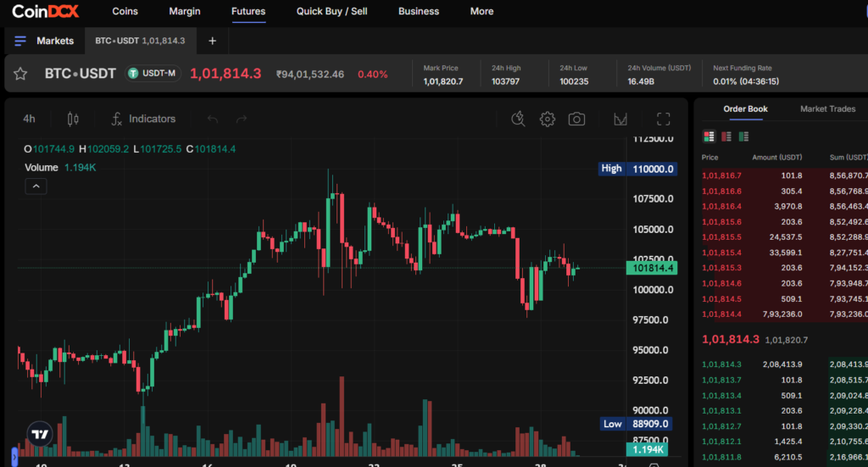The width and height of the screenshot is (868, 467).
Task: Select ask price 1,01,814.4 row
Action: pyautogui.click(x=784, y=314)
